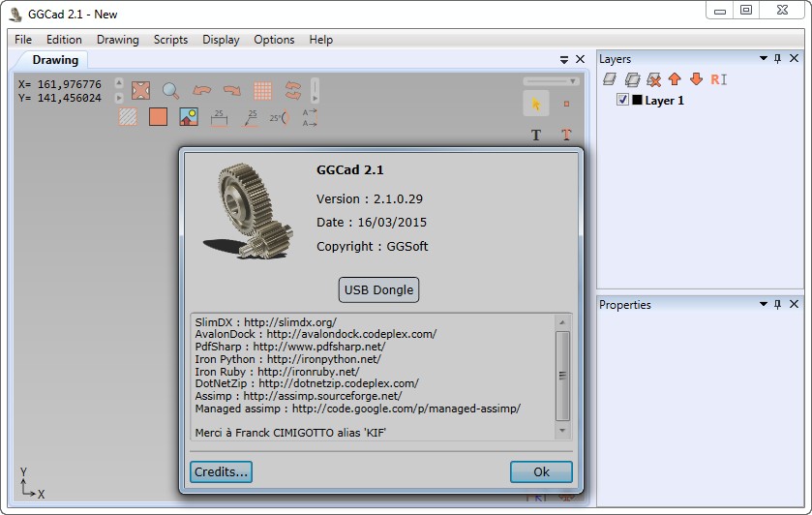Screen dimensions: 812x515
Task: Click the small orange square point tool
Action: pyautogui.click(x=566, y=104)
